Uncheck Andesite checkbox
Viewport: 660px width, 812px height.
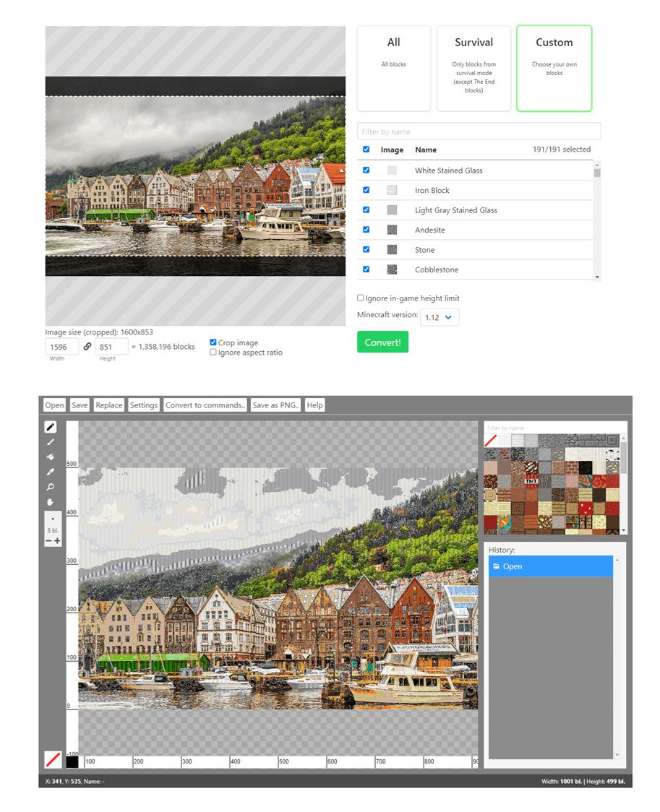coord(367,230)
